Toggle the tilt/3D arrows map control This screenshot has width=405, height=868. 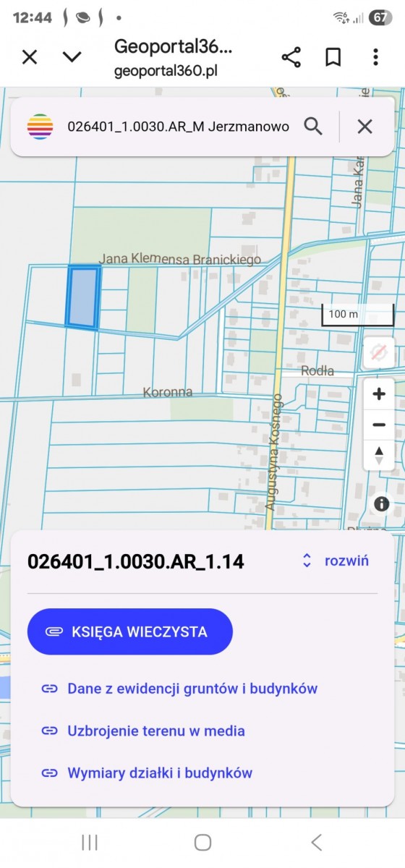coord(378,456)
